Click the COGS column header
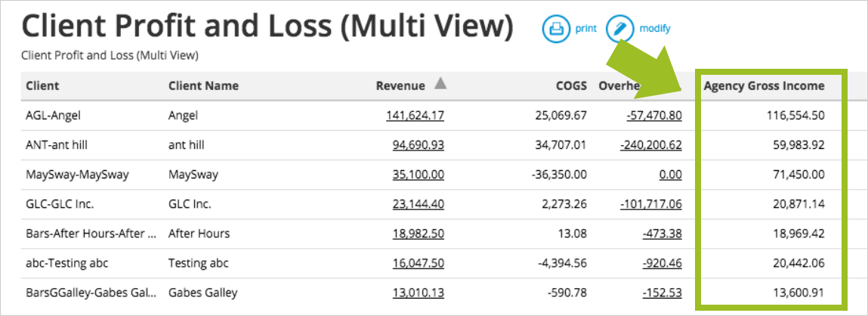This screenshot has width=868, height=316. click(x=570, y=85)
